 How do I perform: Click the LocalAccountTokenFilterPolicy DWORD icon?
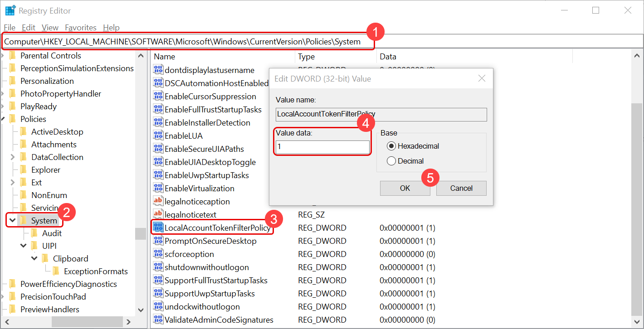click(158, 227)
